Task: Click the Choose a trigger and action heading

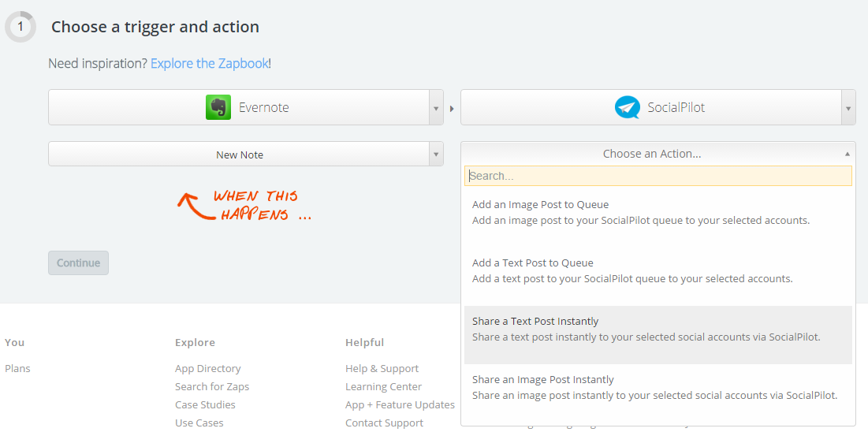Action: coord(155,27)
